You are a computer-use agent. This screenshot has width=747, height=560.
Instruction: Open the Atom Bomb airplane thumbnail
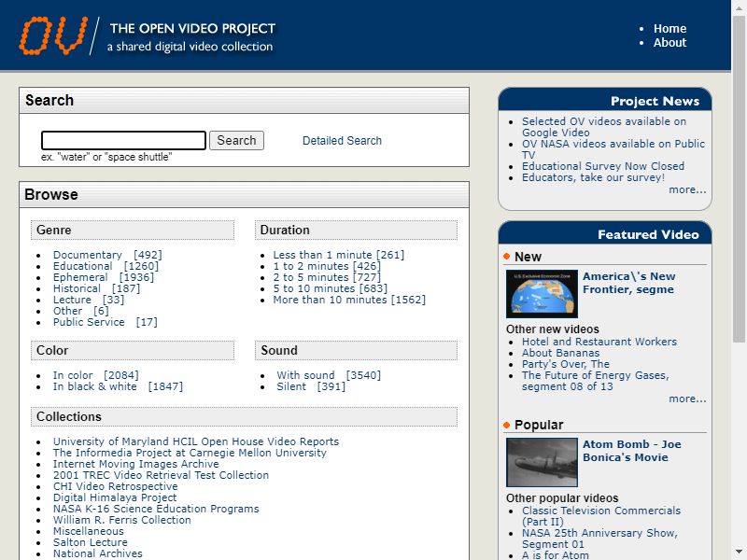[542, 462]
